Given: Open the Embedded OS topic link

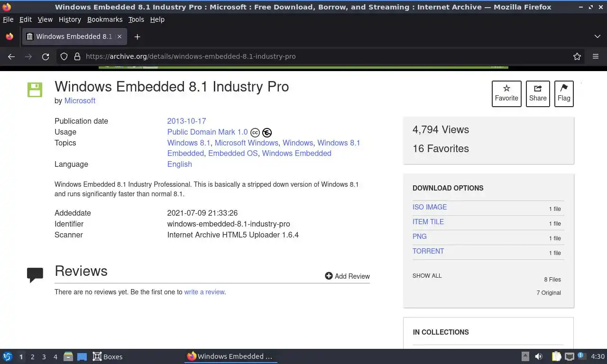Looking at the screenshot, I should click(233, 153).
